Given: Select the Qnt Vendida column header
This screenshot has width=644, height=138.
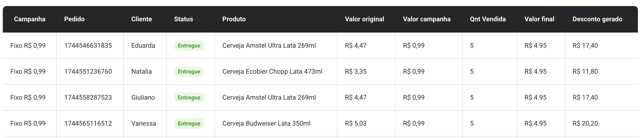Looking at the screenshot, I should coord(488,19).
